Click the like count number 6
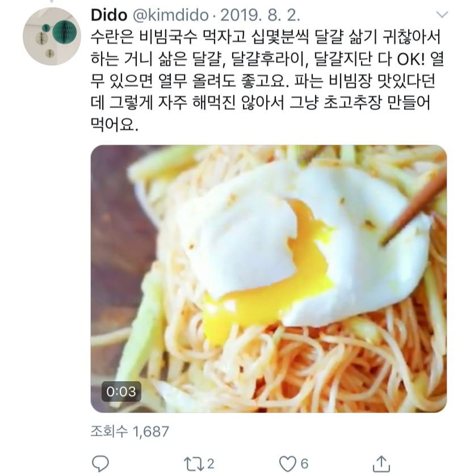The image size is (470, 476). coord(304,464)
